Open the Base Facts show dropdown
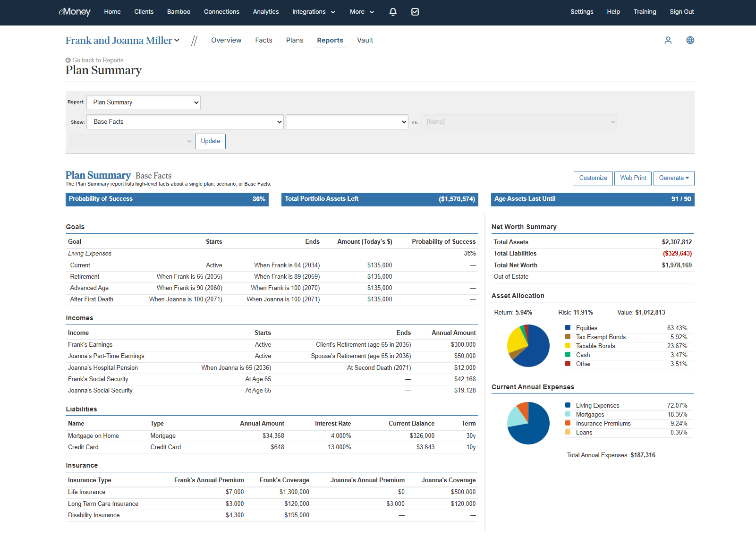 (x=185, y=122)
